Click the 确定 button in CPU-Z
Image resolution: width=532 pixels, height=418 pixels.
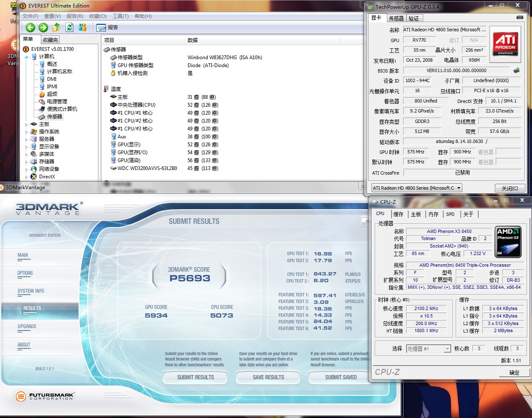(514, 373)
